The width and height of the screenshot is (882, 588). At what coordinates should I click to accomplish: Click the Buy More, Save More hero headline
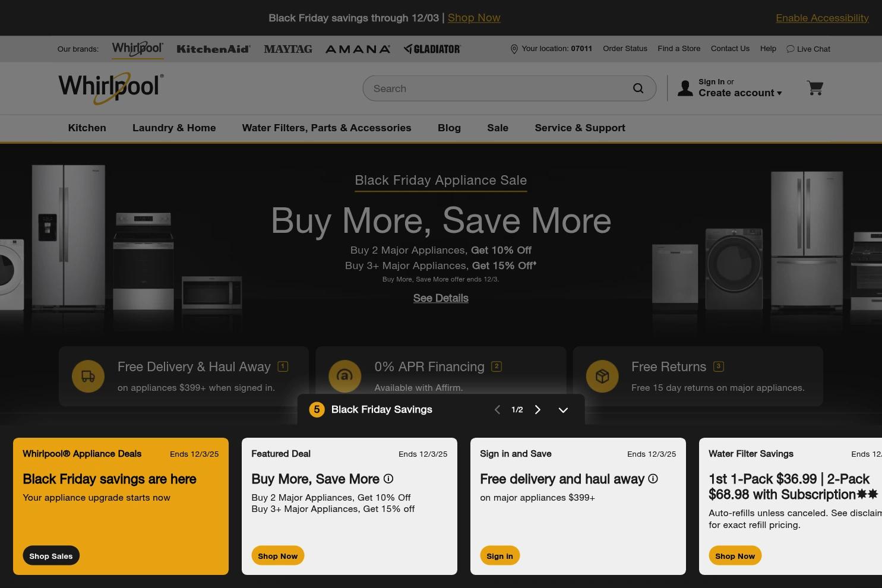click(x=441, y=221)
